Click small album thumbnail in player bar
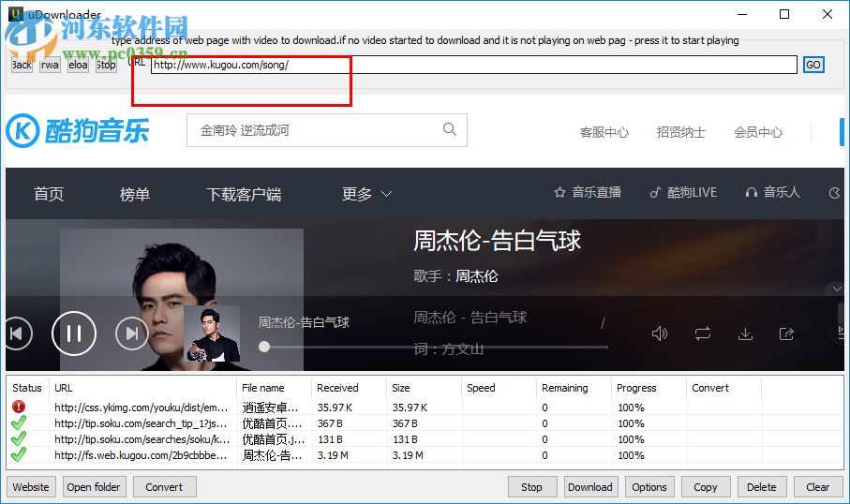This screenshot has height=504, width=850. pyautogui.click(x=212, y=334)
